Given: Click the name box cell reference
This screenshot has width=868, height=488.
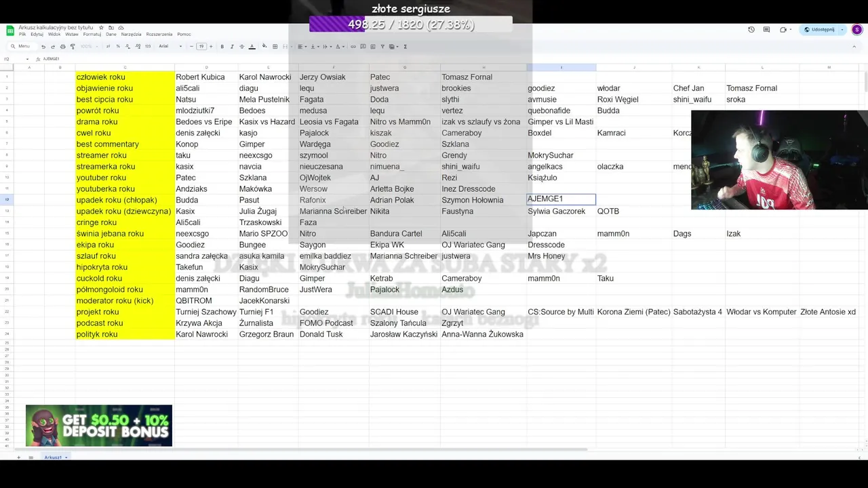Looking at the screenshot, I should (8, 59).
